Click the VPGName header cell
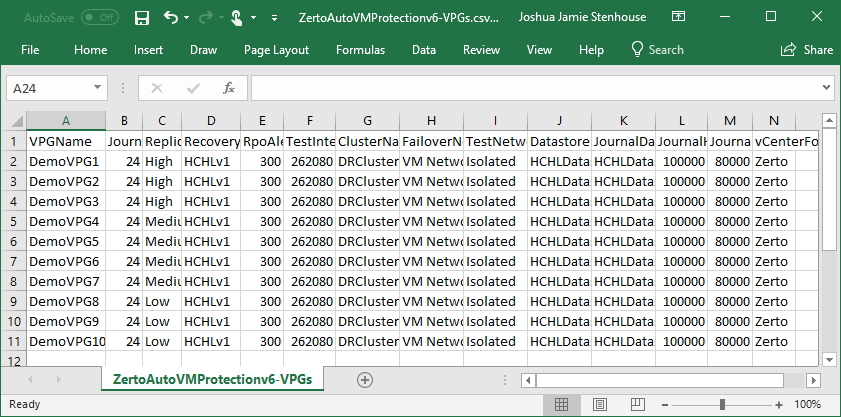The height and width of the screenshot is (417, 841). pos(66,142)
